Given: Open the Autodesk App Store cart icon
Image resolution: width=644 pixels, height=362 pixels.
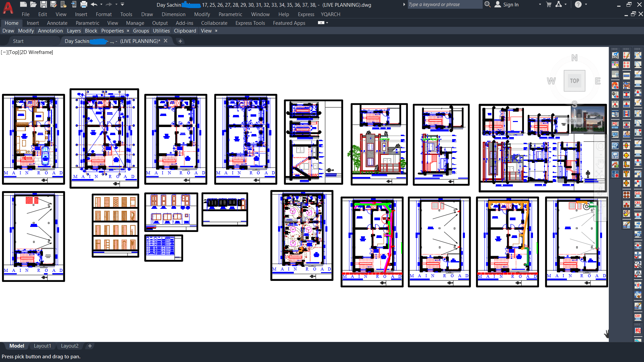Looking at the screenshot, I should tap(549, 4).
